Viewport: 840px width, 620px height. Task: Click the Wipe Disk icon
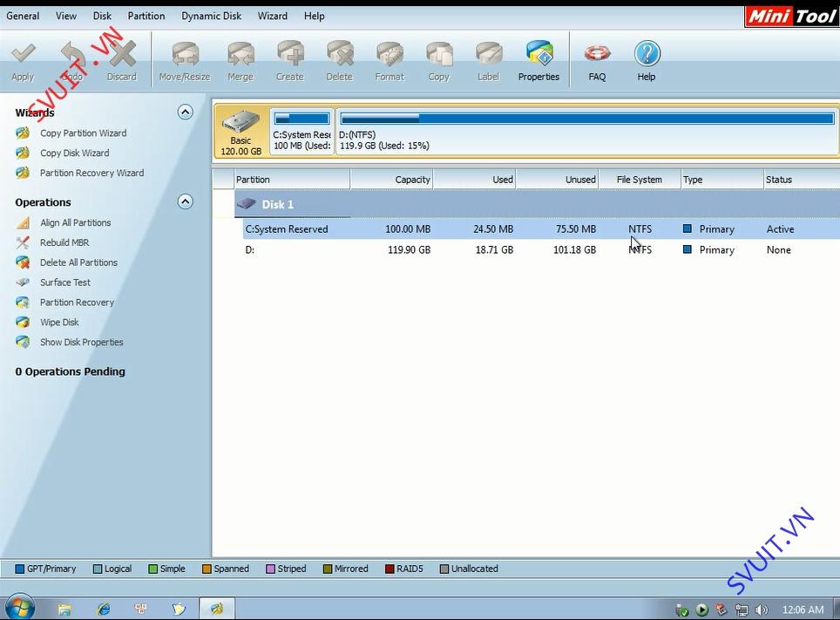[23, 322]
